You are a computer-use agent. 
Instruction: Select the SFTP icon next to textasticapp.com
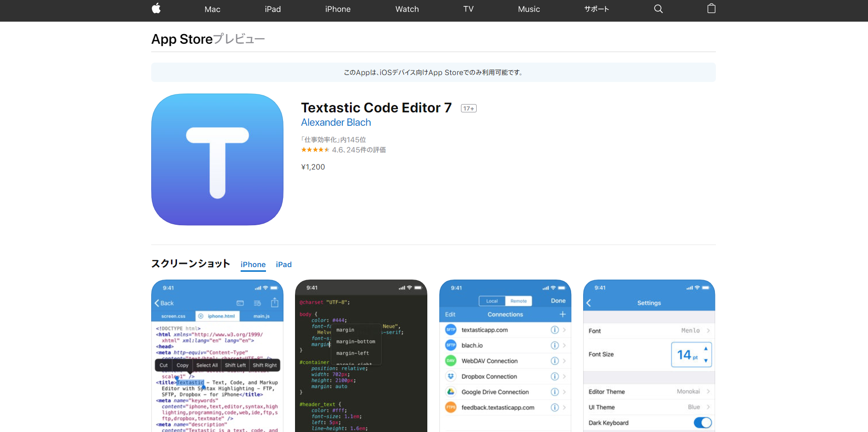pos(450,330)
